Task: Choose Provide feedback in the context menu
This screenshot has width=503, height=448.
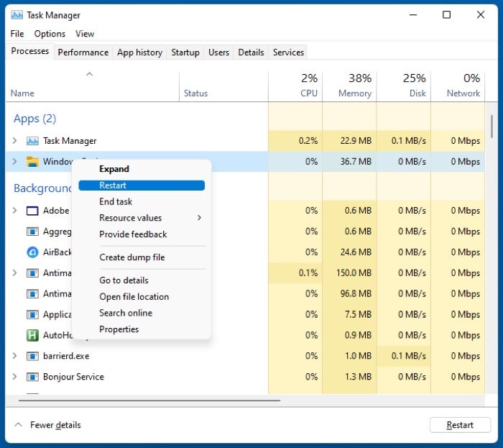Action: [142, 234]
